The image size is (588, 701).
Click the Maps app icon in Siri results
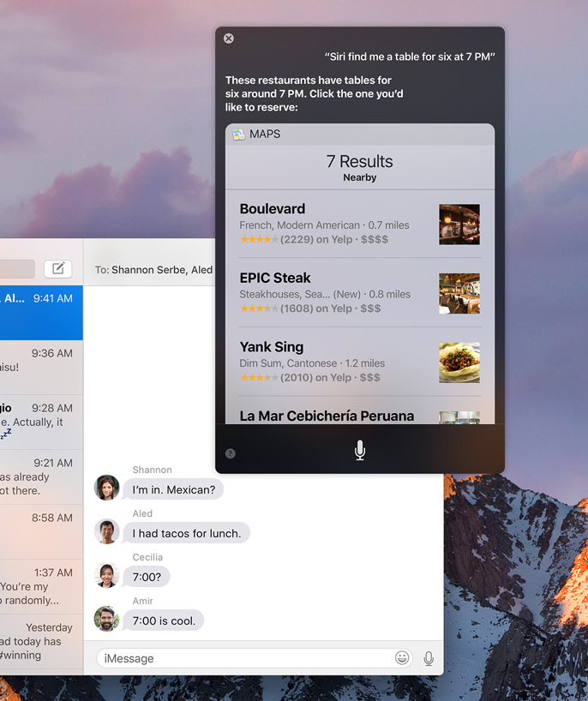pyautogui.click(x=239, y=135)
